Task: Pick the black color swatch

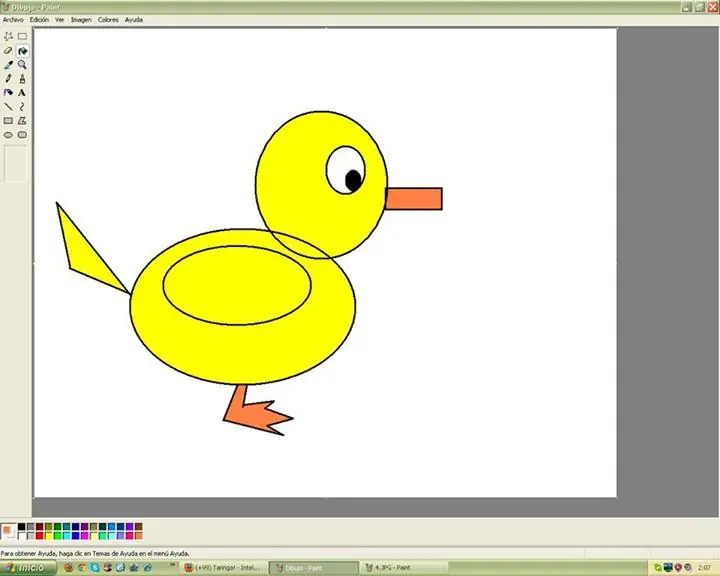Action: coord(22,527)
